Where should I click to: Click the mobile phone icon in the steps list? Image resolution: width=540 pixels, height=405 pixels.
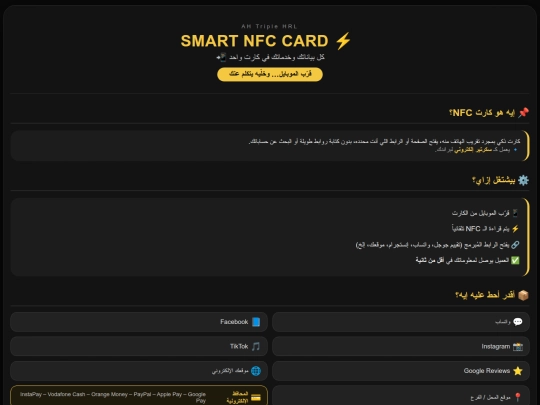point(515,213)
